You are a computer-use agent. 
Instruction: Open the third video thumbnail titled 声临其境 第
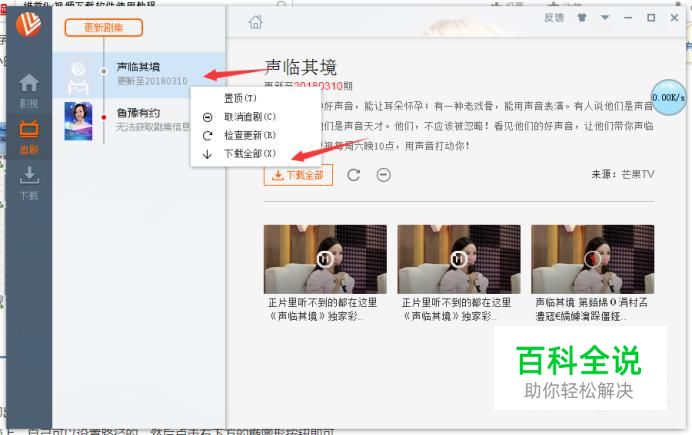click(x=593, y=259)
